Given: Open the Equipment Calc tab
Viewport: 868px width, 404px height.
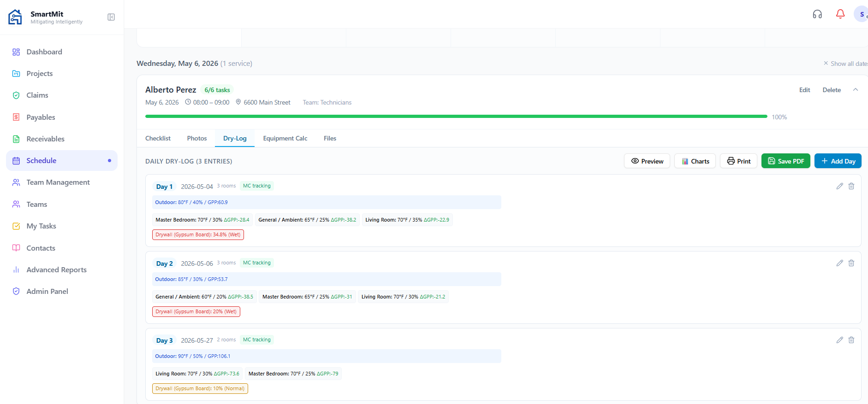Looking at the screenshot, I should pos(285,138).
